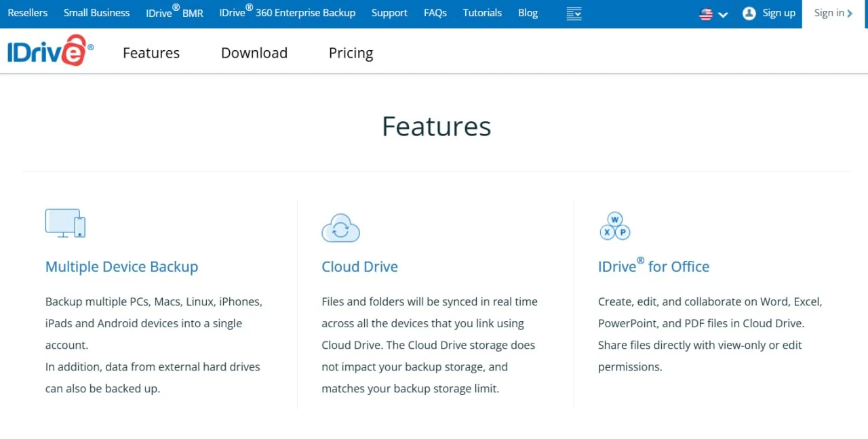Click the Multiple Device Backup devices icon
Image resolution: width=868 pixels, height=439 pixels.
65,224
